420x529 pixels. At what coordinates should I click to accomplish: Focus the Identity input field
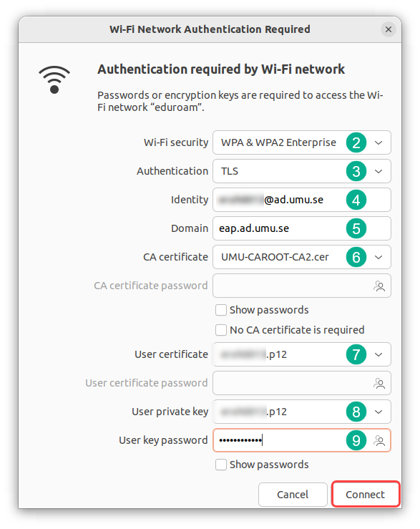302,200
